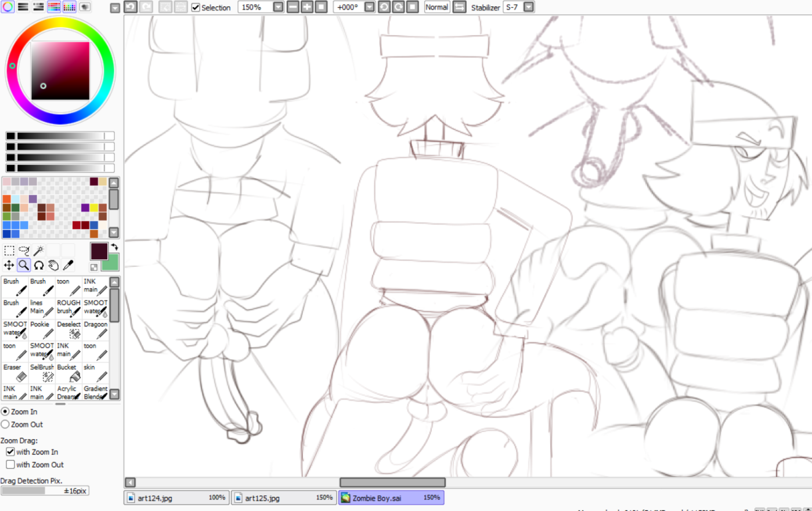The height and width of the screenshot is (511, 812).
Task: Click the Undo arrow in toolbar
Action: pyautogui.click(x=131, y=7)
